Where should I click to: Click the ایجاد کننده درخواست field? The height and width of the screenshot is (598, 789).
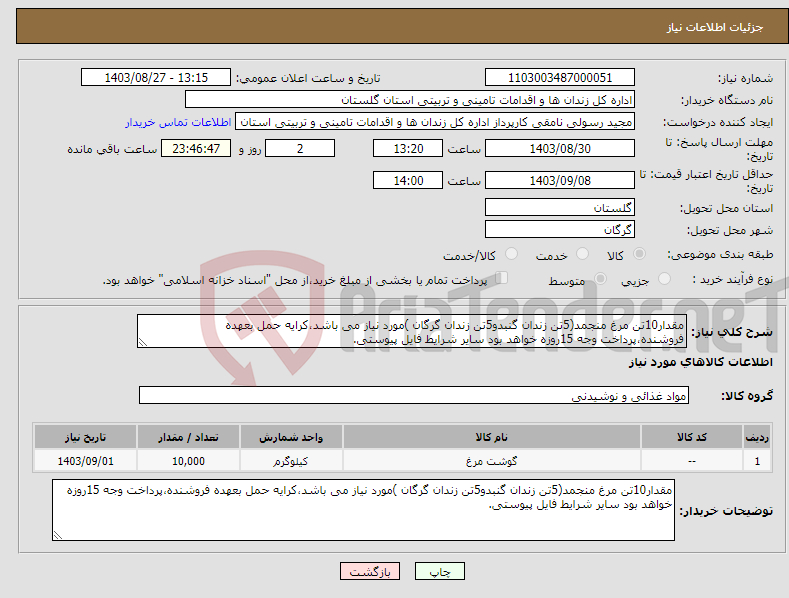435,122
